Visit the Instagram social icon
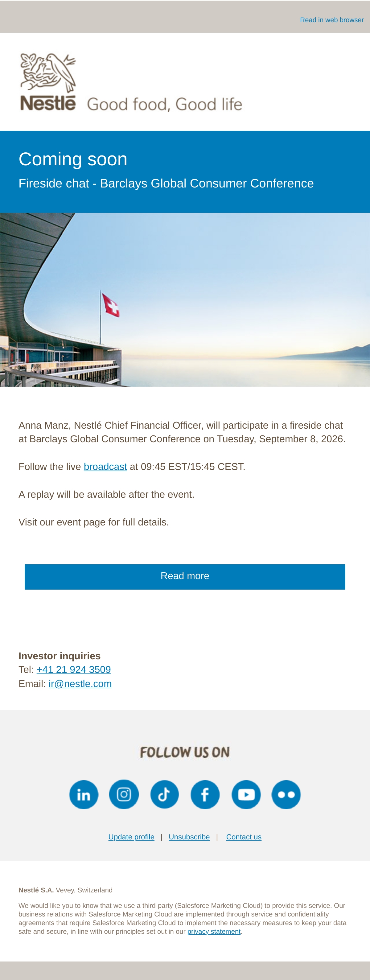Image resolution: width=370 pixels, height=980 pixels. coord(124,794)
